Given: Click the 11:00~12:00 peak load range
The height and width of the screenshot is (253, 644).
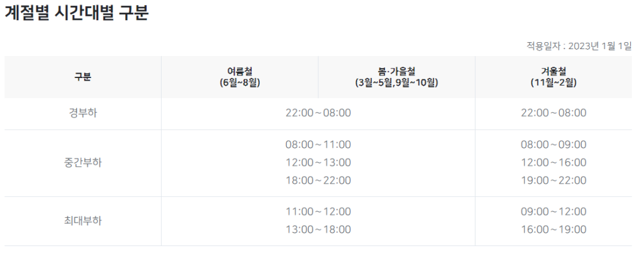Looking at the screenshot, I should pos(318,211).
